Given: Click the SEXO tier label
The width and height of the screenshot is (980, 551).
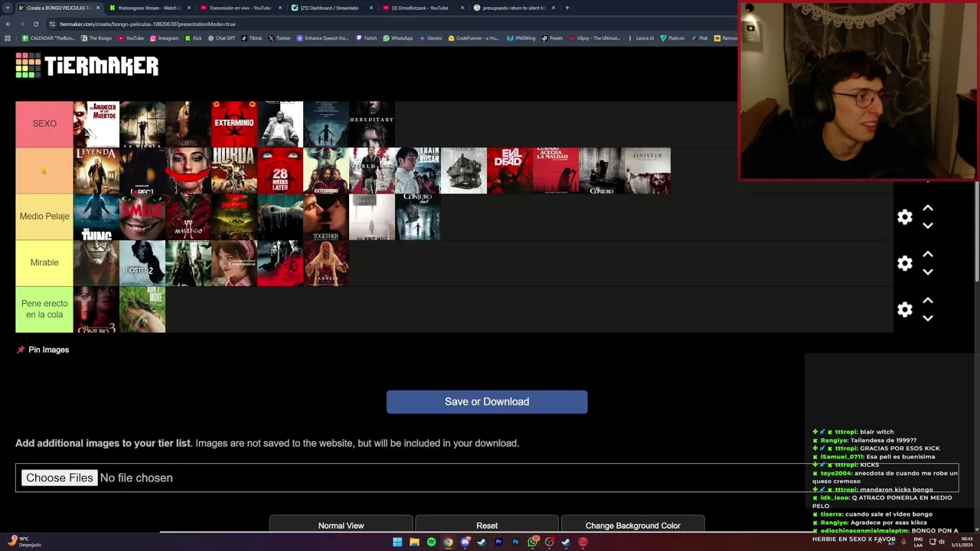Looking at the screenshot, I should pyautogui.click(x=44, y=123).
